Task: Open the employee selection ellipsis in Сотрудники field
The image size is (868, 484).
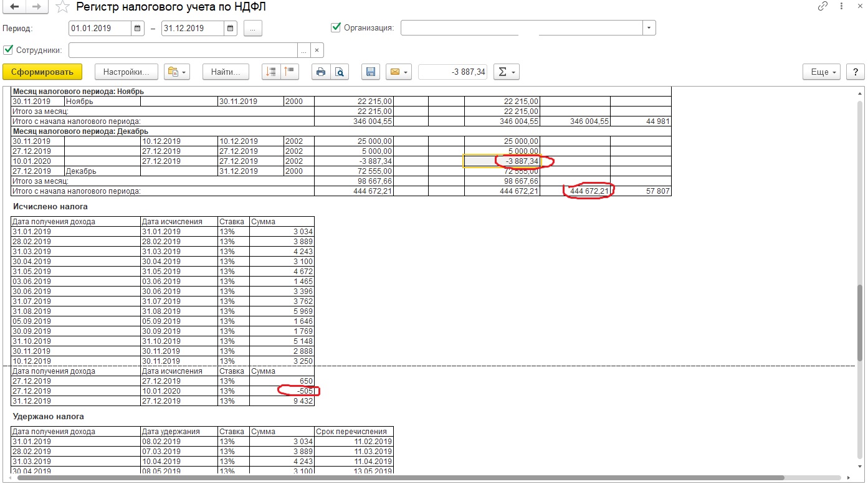Action: (x=304, y=50)
